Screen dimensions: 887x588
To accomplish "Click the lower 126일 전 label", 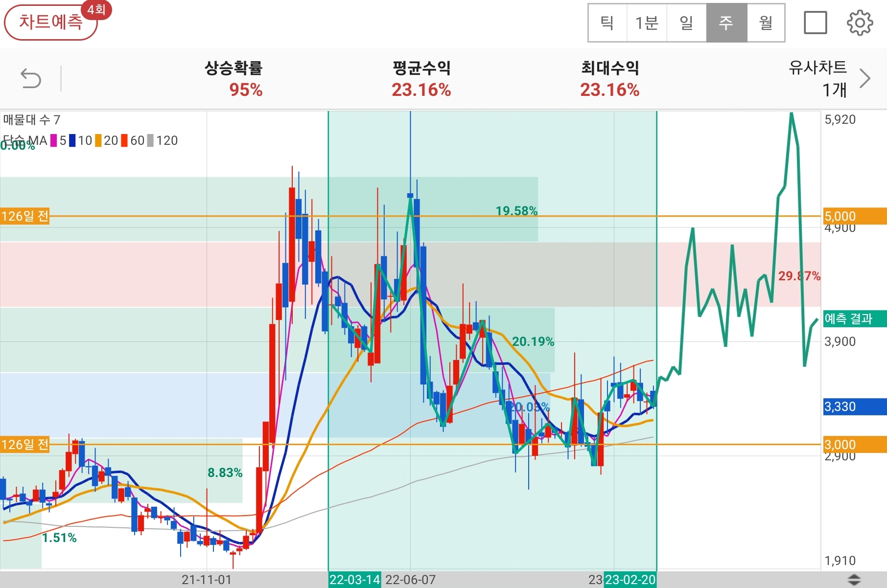I will click(x=25, y=444).
